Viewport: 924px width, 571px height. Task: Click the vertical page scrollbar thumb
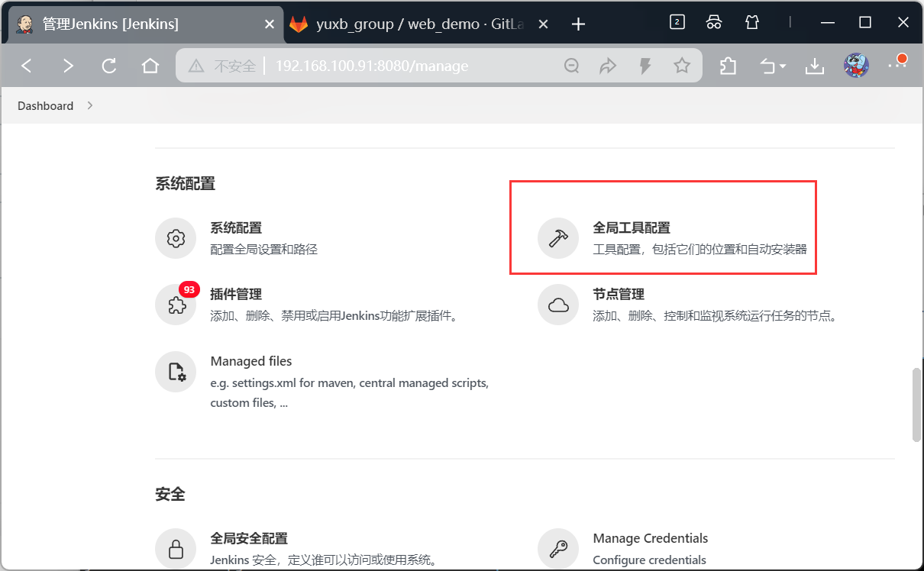point(916,405)
